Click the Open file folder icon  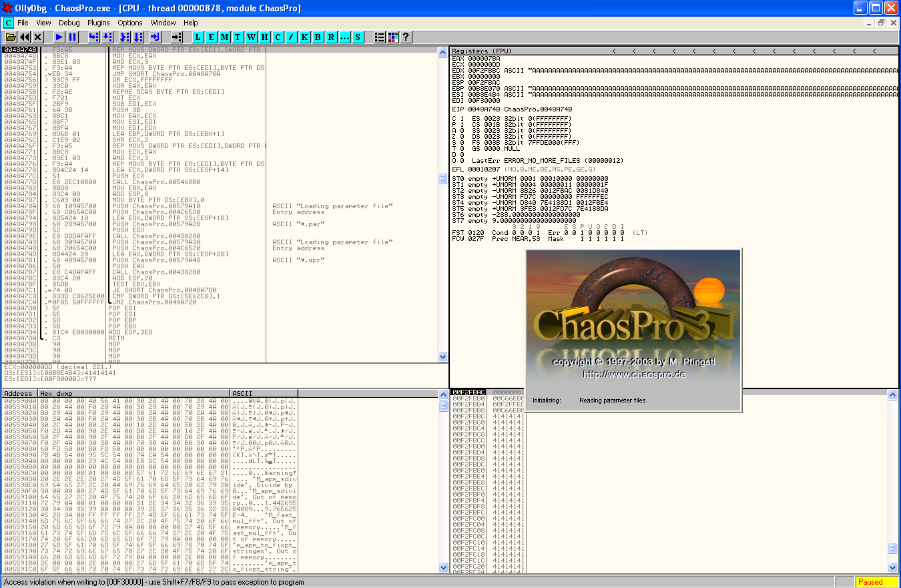click(11, 37)
